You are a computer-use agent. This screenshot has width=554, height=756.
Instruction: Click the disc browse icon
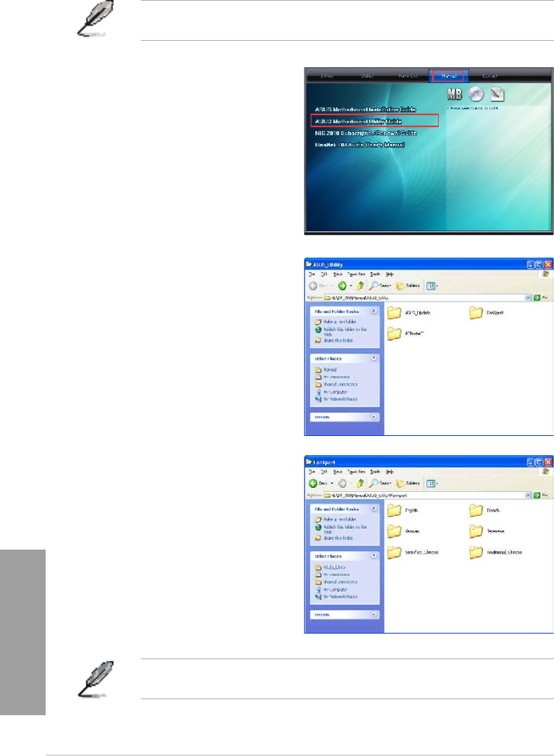point(476,94)
